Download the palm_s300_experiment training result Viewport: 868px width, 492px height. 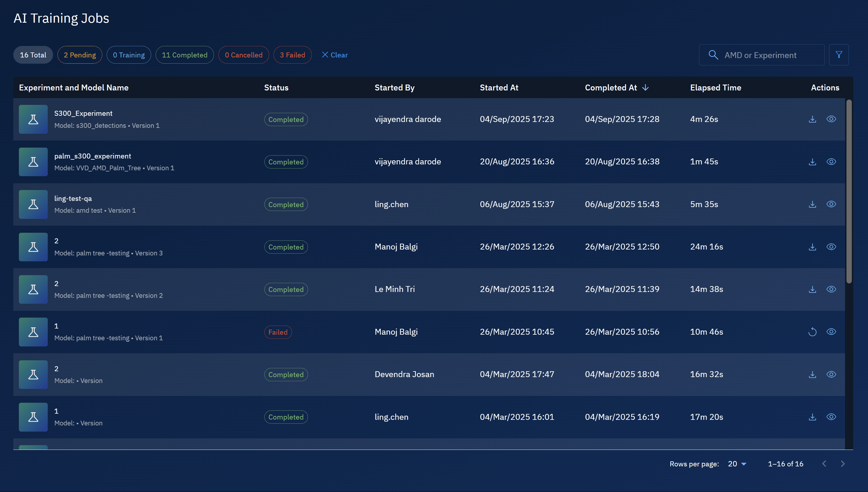[812, 161]
